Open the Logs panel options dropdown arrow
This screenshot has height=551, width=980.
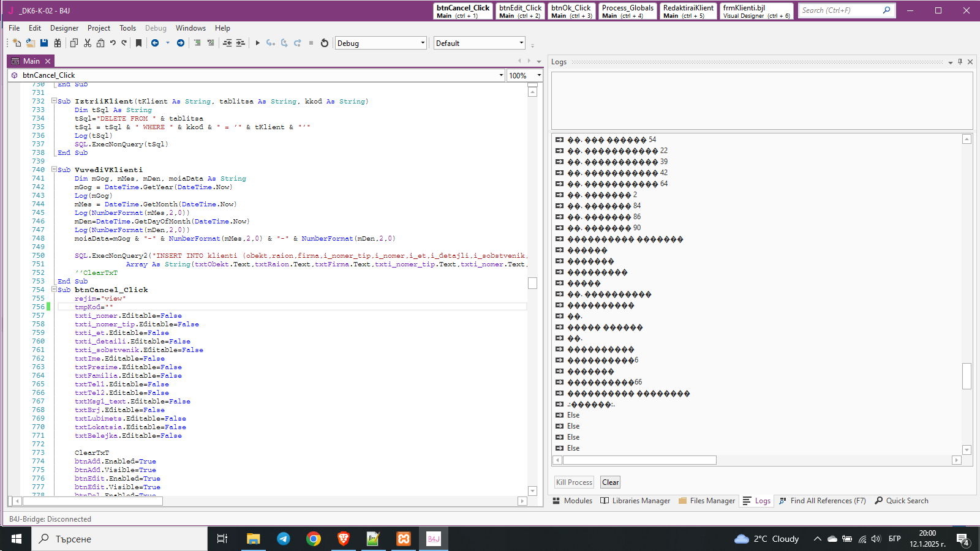951,62
